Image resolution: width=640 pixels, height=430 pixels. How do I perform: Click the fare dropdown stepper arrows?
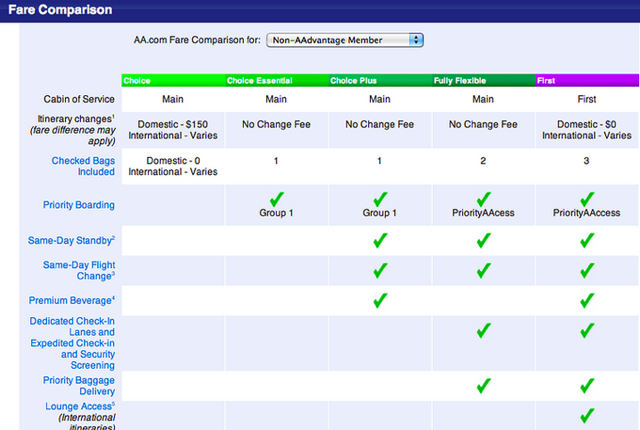(x=416, y=40)
